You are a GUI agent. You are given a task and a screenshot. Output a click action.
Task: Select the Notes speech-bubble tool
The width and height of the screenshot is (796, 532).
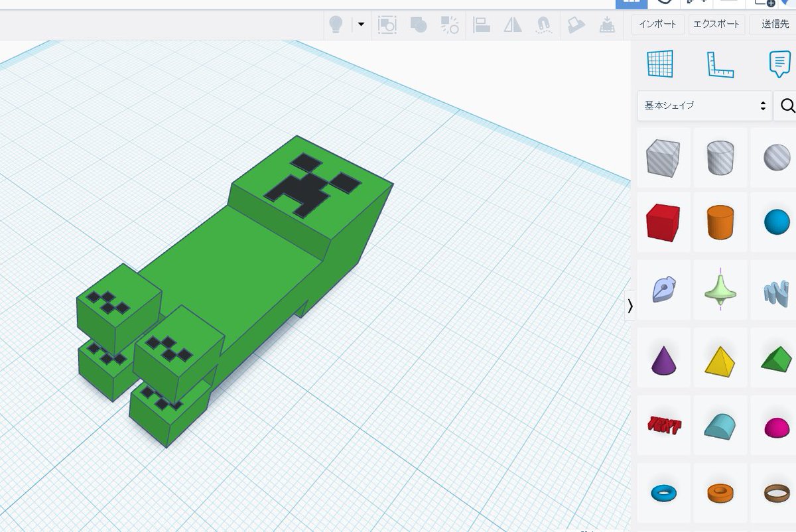779,64
